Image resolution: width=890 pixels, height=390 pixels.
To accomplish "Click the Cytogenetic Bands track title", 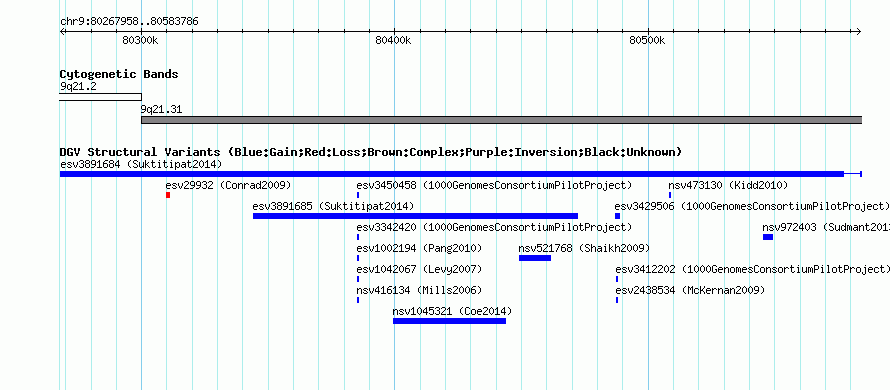I will click(x=119, y=74).
